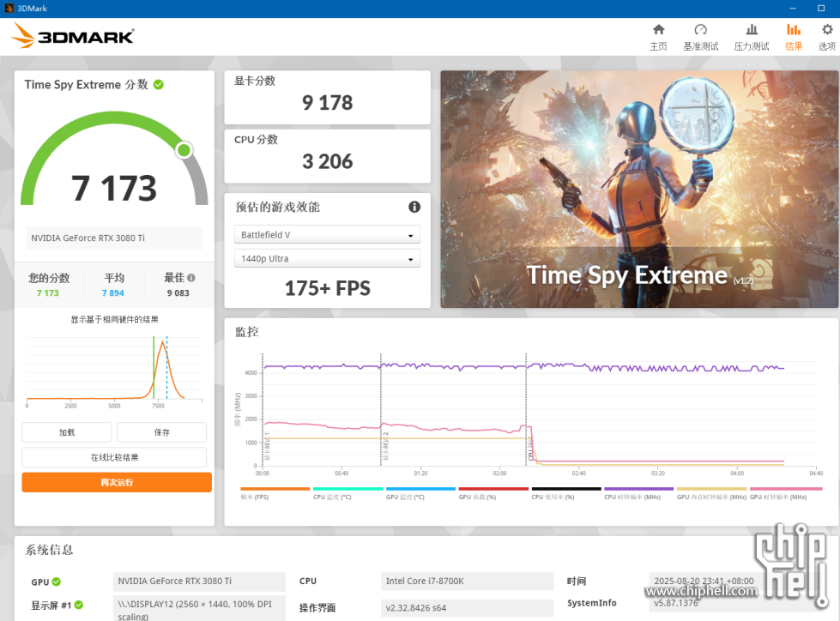840x621 pixels.
Task: Click the green check next to 显示屏 #1
Action: (x=79, y=605)
